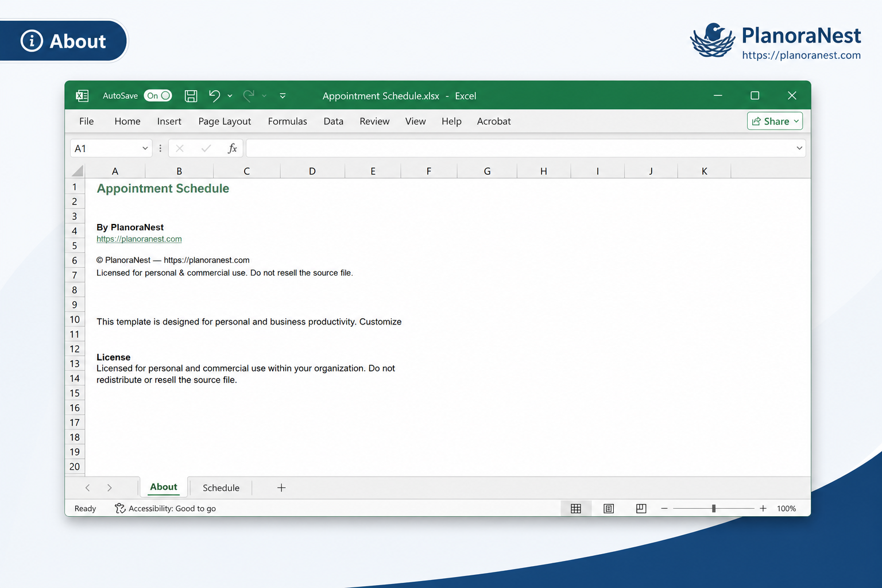Screen dimensions: 882x588
Task: Click the 'By PlanoraNest' text
Action: tap(130, 227)
